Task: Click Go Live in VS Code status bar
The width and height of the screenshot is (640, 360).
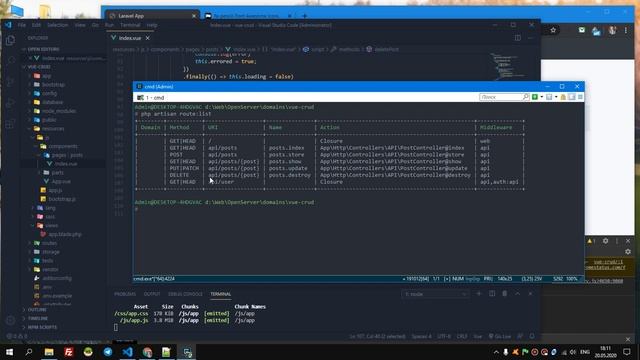Action: (500, 336)
